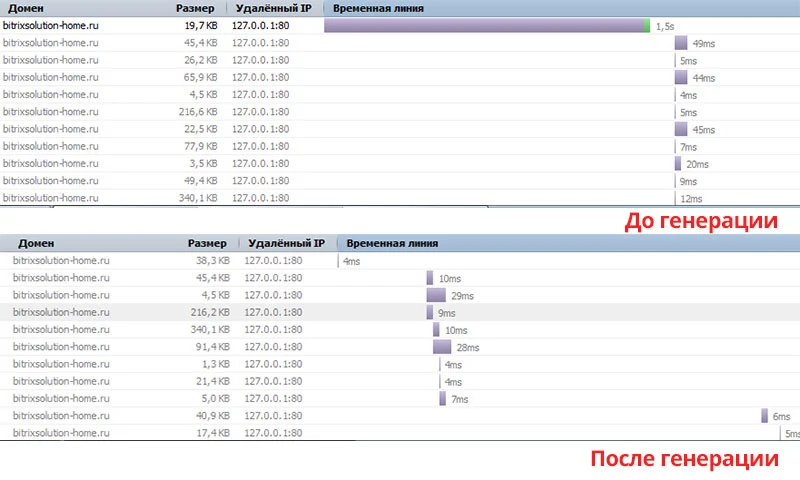The image size is (800, 480).
Task: Select the highlighted 216,2 KB row
Action: coord(400,312)
